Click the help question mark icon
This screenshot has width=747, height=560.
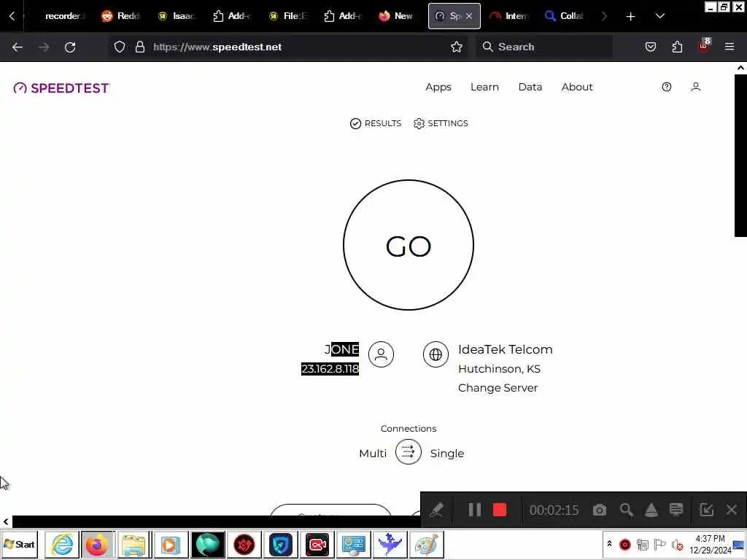[x=667, y=87]
